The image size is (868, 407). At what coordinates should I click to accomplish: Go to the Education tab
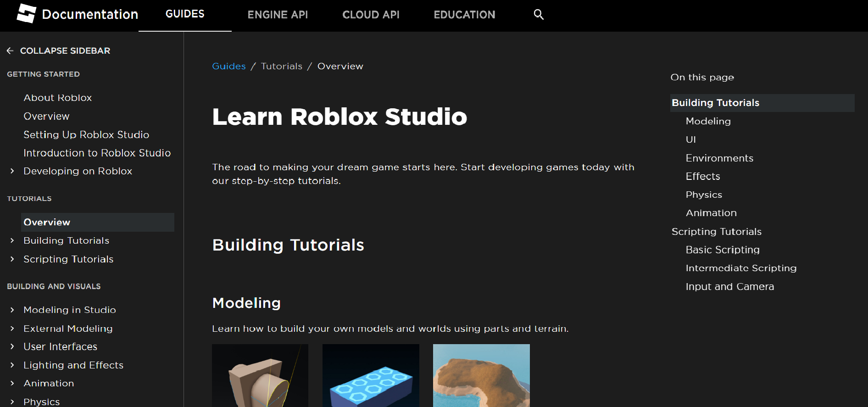pos(464,15)
